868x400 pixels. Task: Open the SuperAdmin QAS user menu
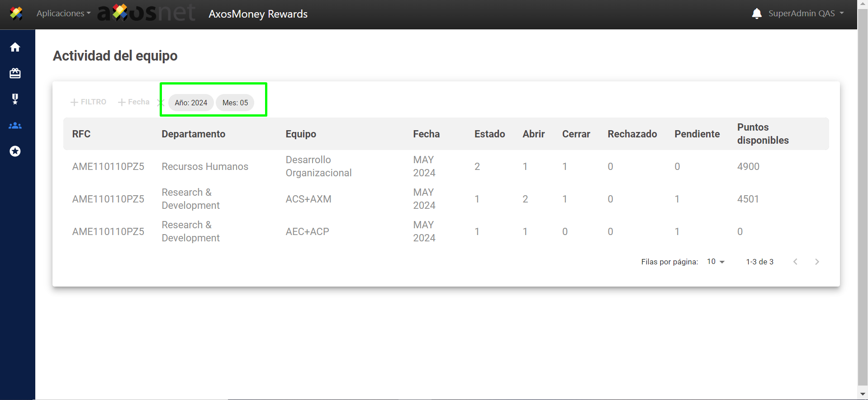coord(806,14)
